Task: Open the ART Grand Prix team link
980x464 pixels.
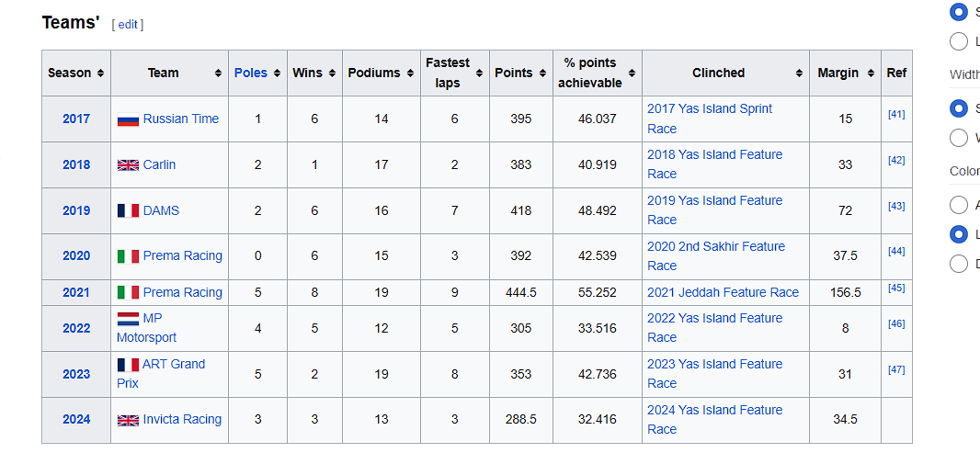Action: (x=161, y=373)
